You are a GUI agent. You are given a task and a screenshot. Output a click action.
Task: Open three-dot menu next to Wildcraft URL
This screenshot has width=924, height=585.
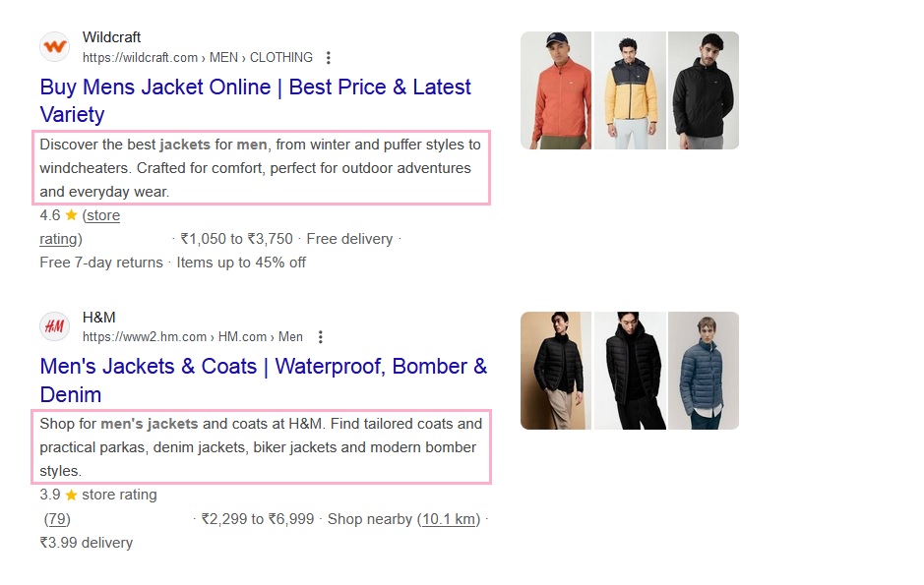(x=329, y=58)
